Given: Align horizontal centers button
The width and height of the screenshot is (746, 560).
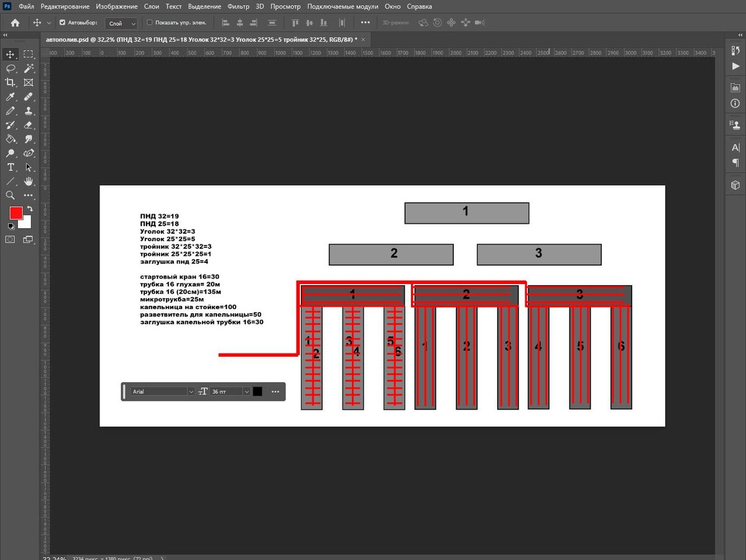Looking at the screenshot, I should 241,22.
